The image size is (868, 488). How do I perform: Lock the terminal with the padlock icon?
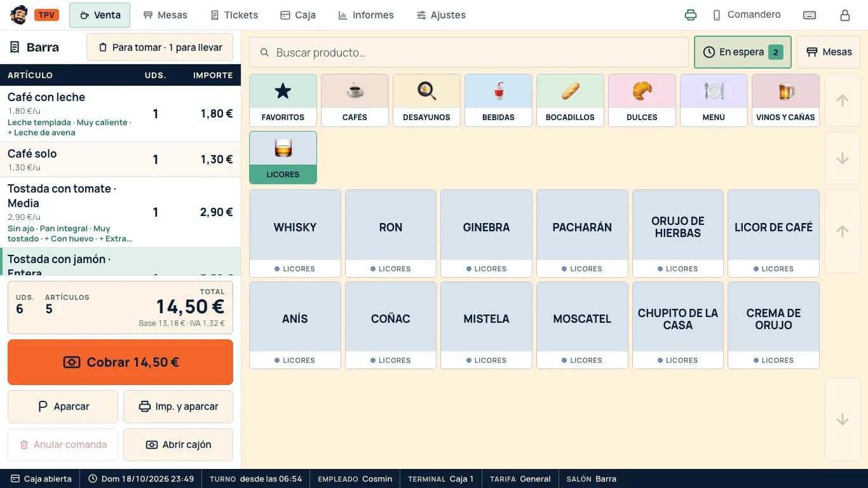pyautogui.click(x=845, y=15)
